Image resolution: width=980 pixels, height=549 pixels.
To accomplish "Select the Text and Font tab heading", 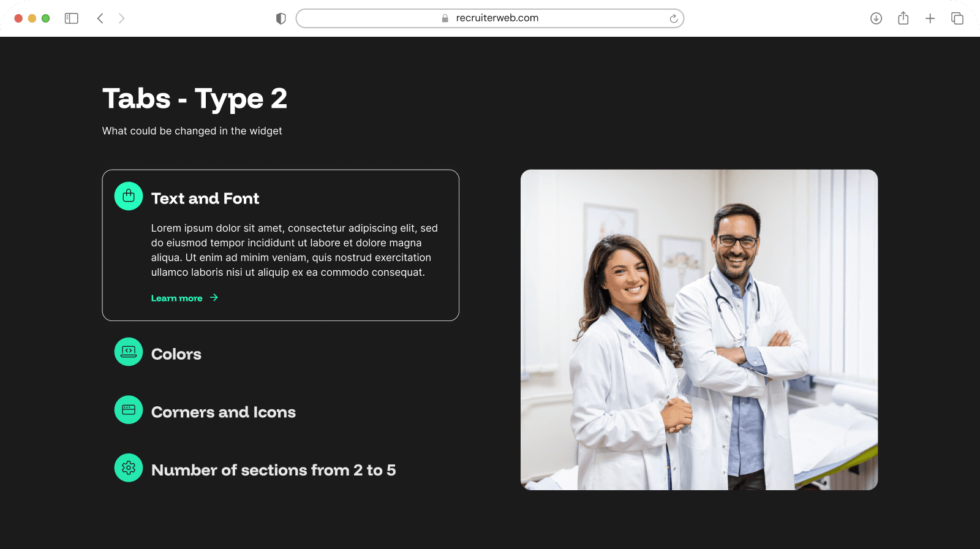I will (x=205, y=199).
